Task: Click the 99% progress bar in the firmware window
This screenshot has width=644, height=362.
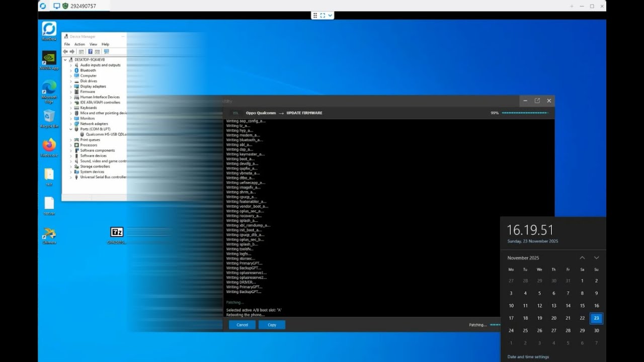Action: 525,113
